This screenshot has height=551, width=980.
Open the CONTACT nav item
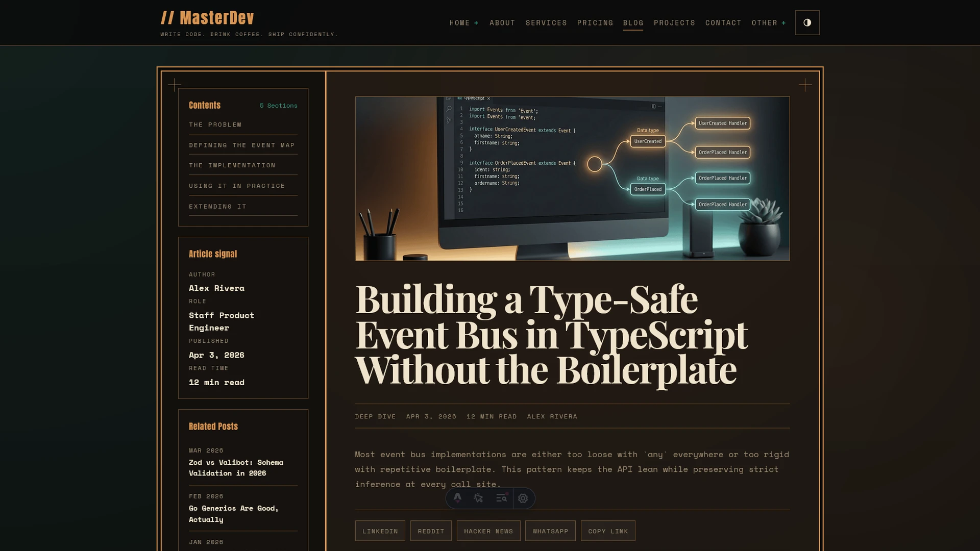coord(723,23)
